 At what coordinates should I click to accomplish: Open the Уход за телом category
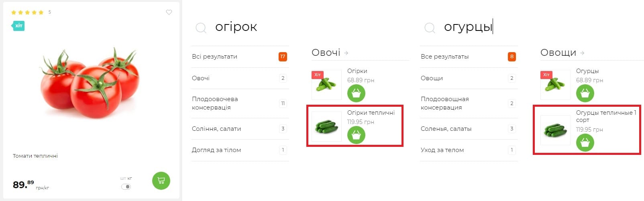(469, 150)
